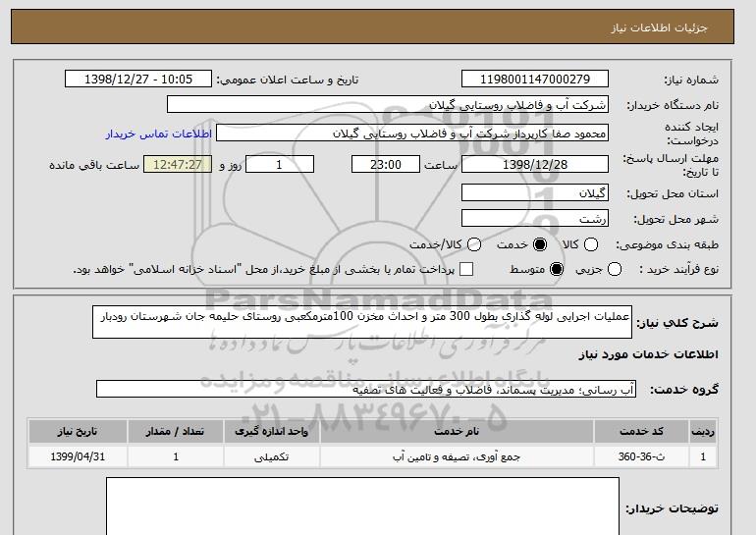Open the اطلاعات تماس خریدار link

pyautogui.click(x=159, y=134)
